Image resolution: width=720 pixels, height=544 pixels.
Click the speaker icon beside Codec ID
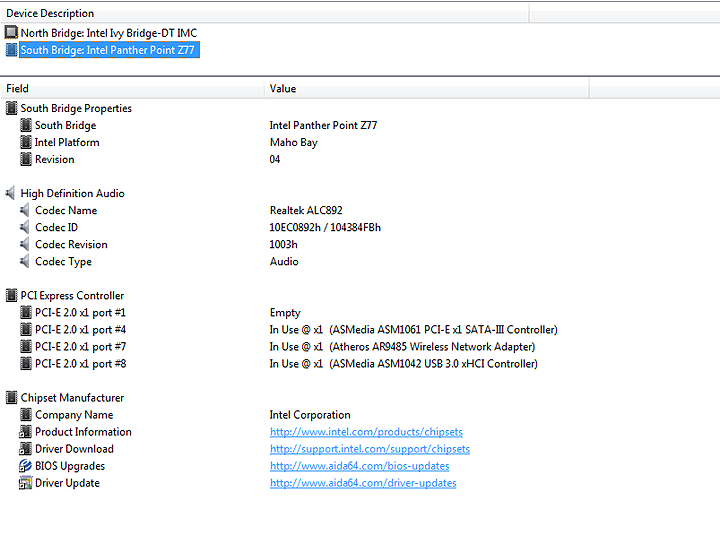click(25, 227)
